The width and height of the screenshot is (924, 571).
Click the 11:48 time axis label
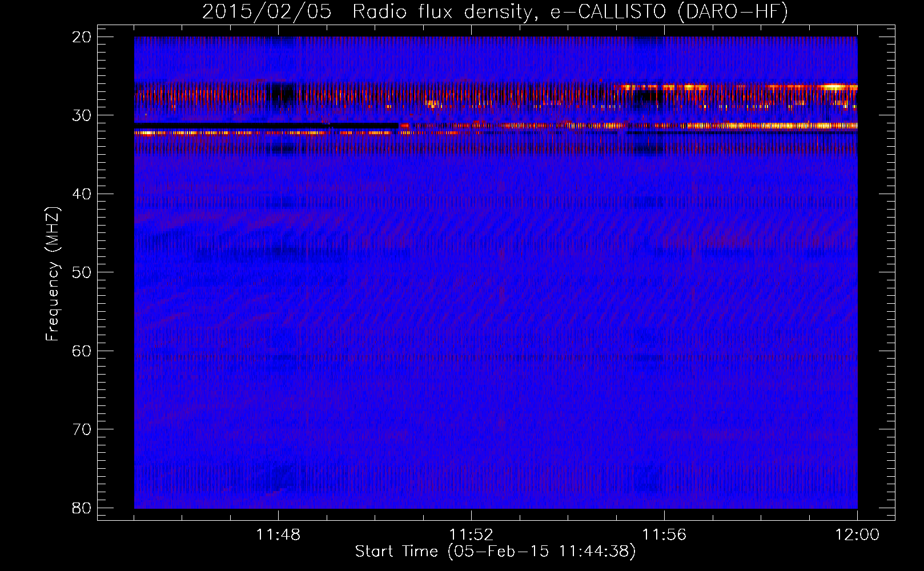(278, 535)
